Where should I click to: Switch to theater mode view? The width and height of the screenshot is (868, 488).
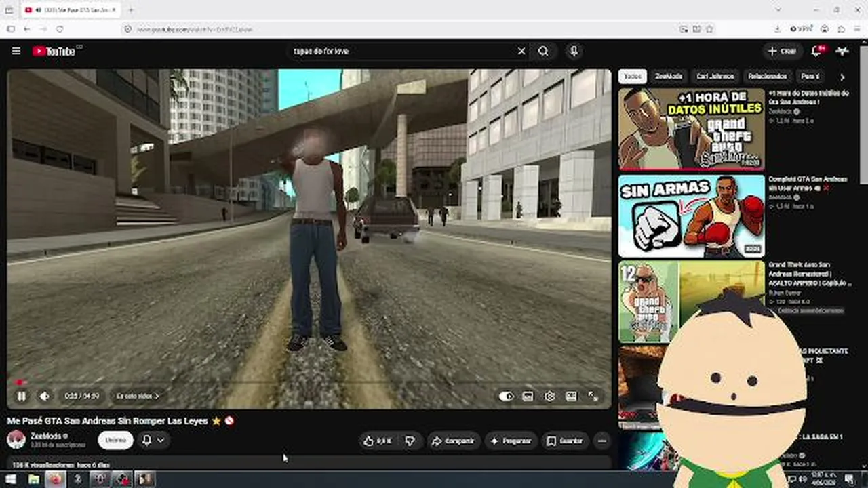pyautogui.click(x=571, y=396)
